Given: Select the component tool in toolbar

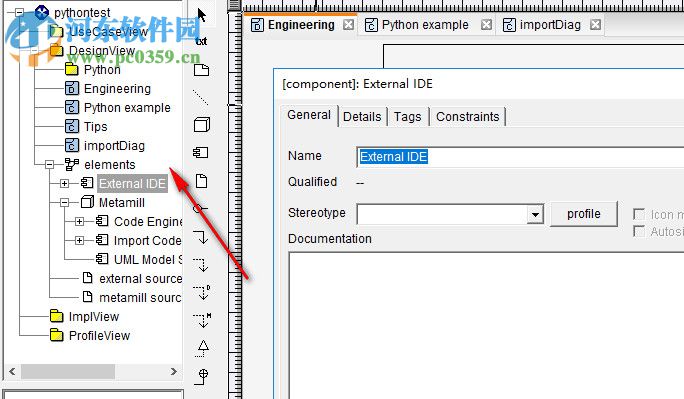Looking at the screenshot, I should 201,152.
